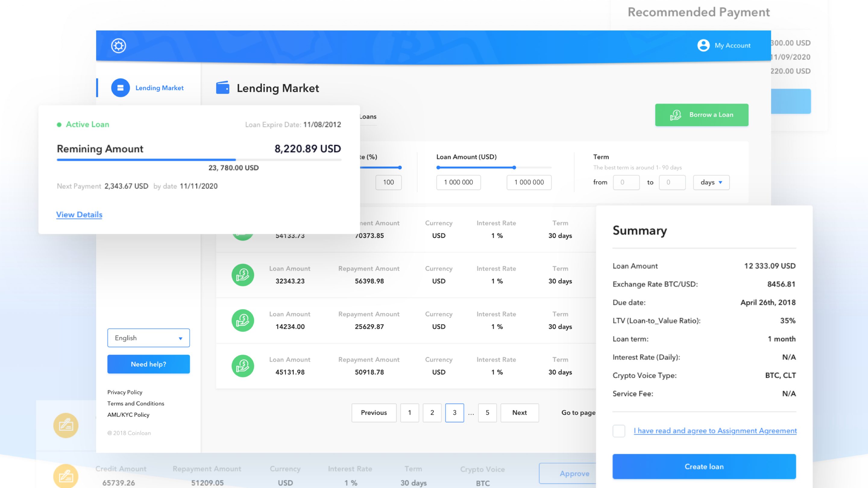
Task: Click the Need help? button
Action: [x=149, y=364]
